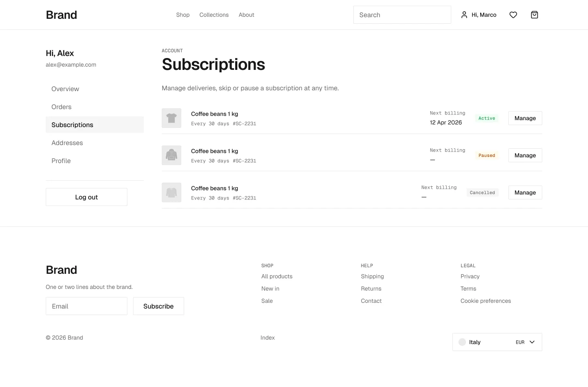
Task: Open the About navigation link
Action: coord(246,15)
